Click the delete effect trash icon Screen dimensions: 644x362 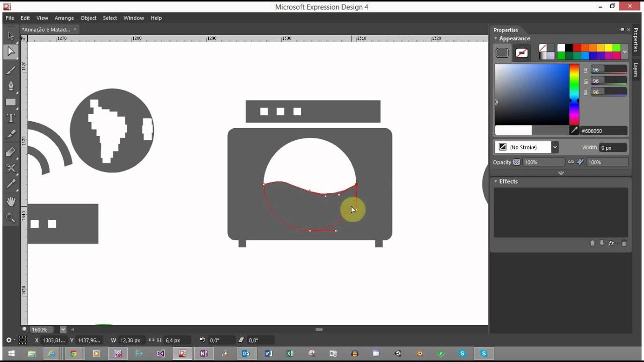[624, 243]
